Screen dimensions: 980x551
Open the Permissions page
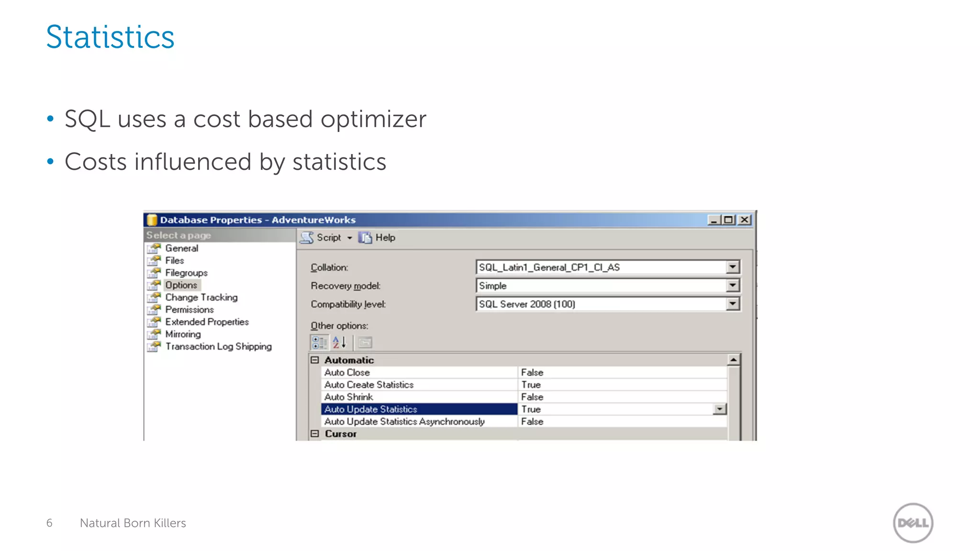[189, 310]
